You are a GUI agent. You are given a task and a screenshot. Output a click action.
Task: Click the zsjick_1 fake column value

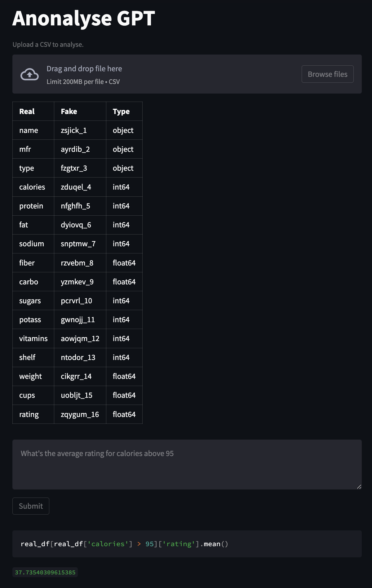point(74,130)
